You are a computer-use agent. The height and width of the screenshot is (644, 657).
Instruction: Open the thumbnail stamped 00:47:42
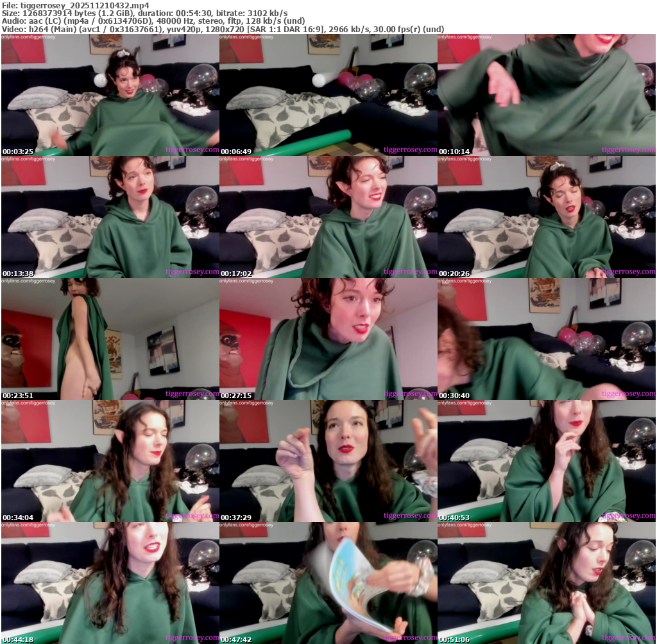[x=328, y=583]
